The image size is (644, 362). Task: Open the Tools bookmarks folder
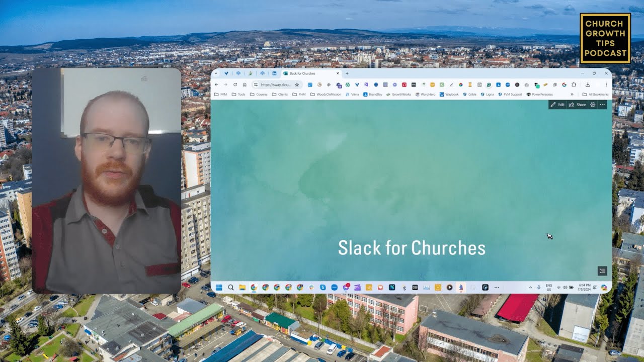point(238,94)
